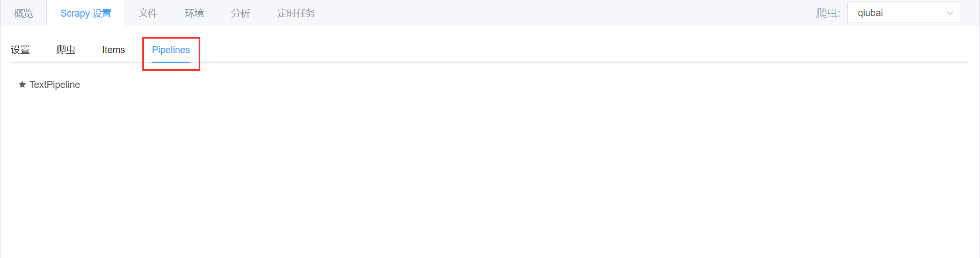Click the empty tab bar right of 定时任务

(x=537, y=13)
